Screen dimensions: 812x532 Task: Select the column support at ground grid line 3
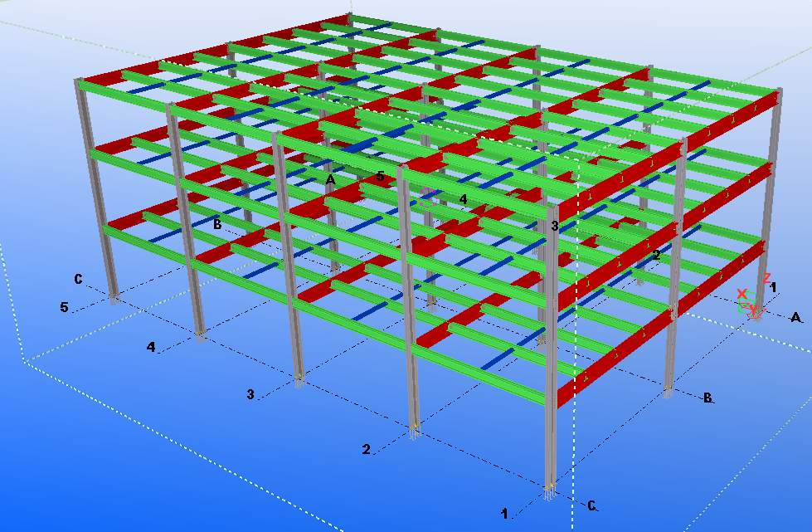(x=299, y=381)
